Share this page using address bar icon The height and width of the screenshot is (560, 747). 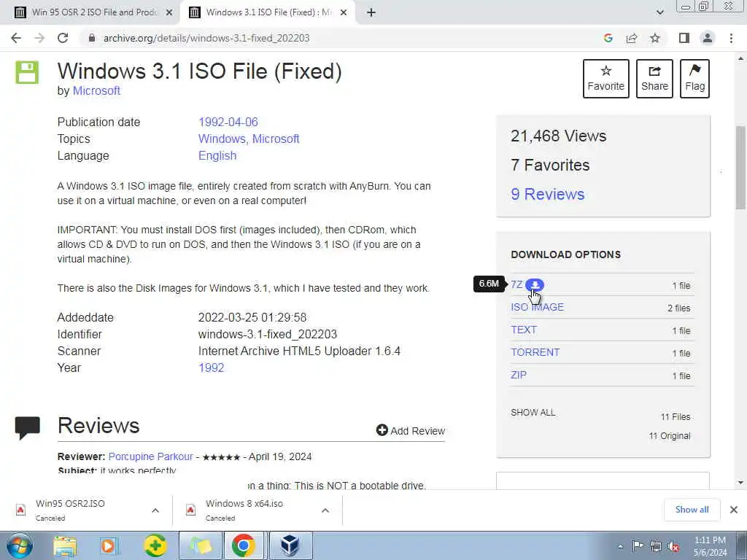click(632, 38)
